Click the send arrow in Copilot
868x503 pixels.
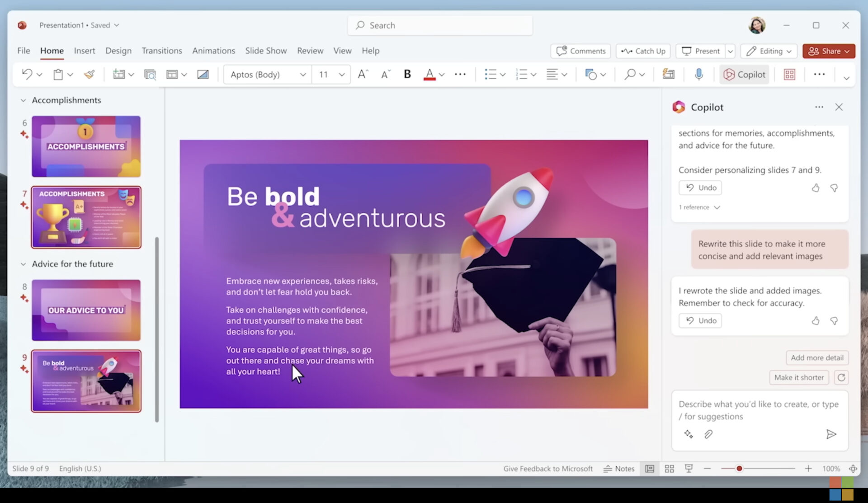(x=831, y=434)
